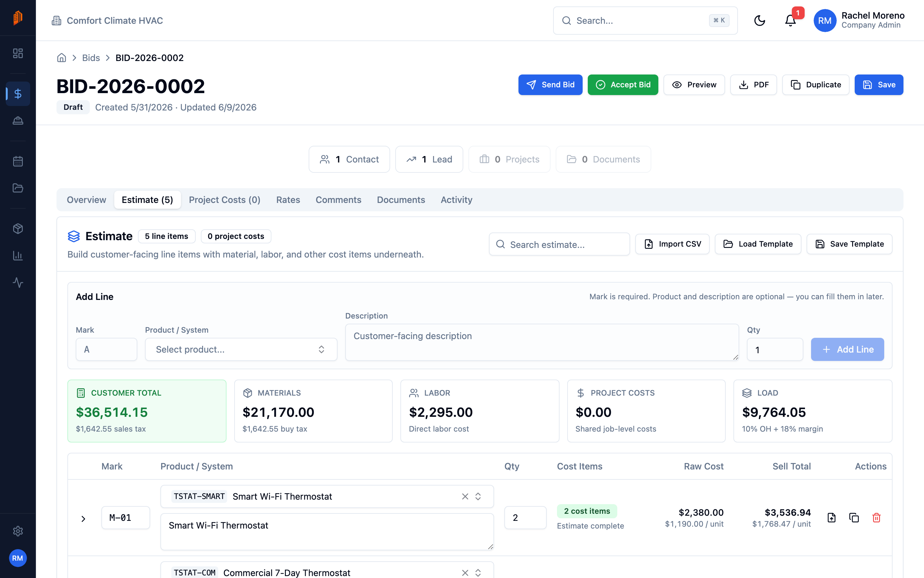Open the folder sidebar icon

18,188
